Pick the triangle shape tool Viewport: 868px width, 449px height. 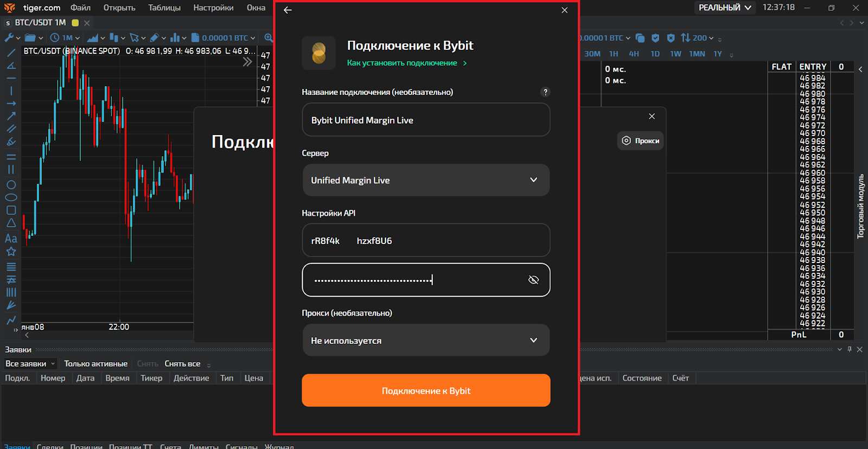tap(11, 223)
